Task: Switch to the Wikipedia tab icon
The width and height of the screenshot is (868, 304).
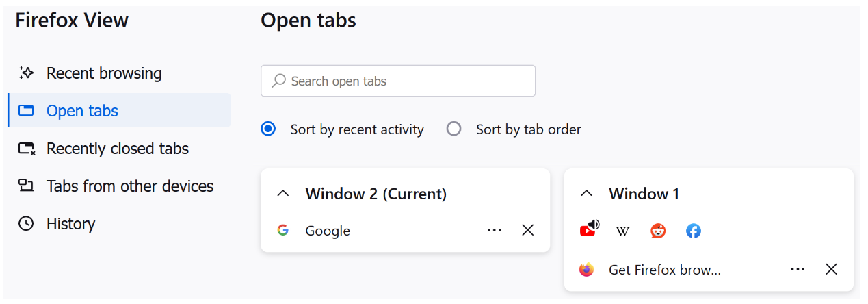Action: click(622, 231)
